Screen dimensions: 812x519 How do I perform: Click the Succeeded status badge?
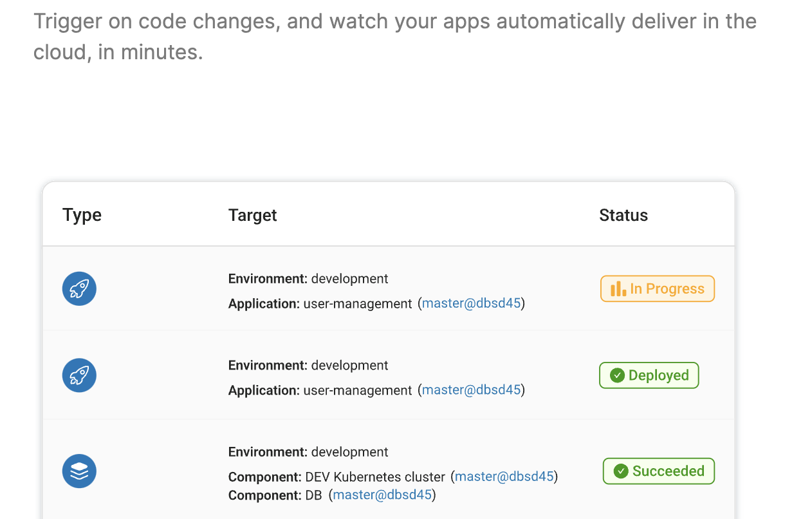point(658,471)
